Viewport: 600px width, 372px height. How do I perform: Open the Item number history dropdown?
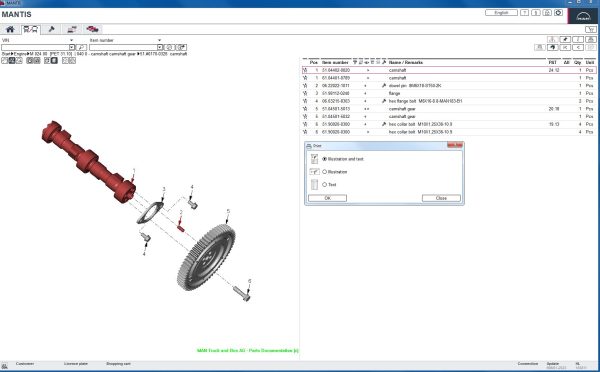click(160, 47)
